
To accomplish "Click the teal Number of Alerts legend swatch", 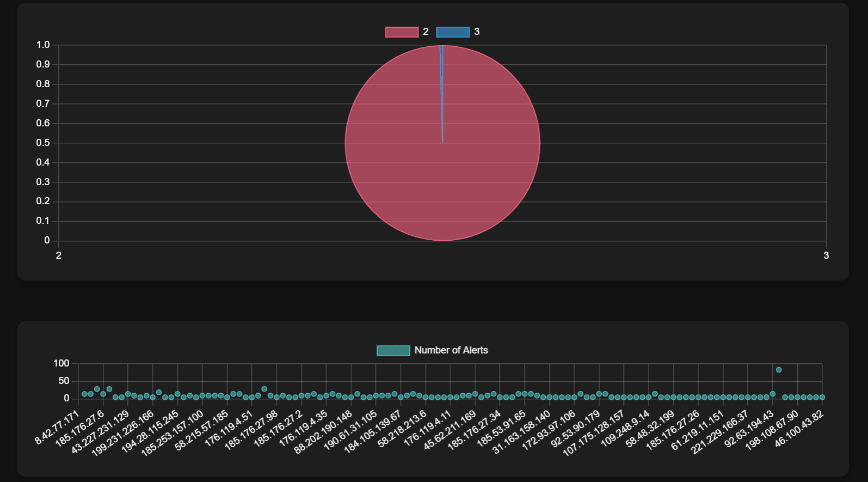I will click(x=393, y=351).
